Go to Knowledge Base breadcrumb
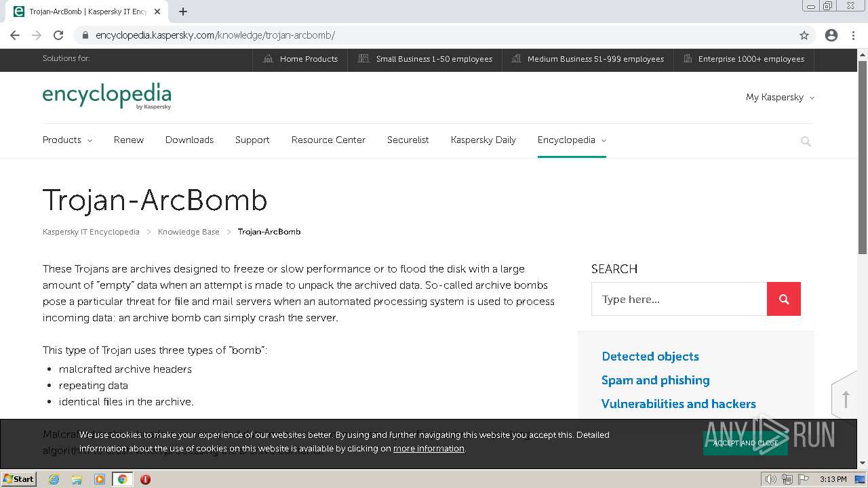This screenshot has height=488, width=868. tap(189, 232)
